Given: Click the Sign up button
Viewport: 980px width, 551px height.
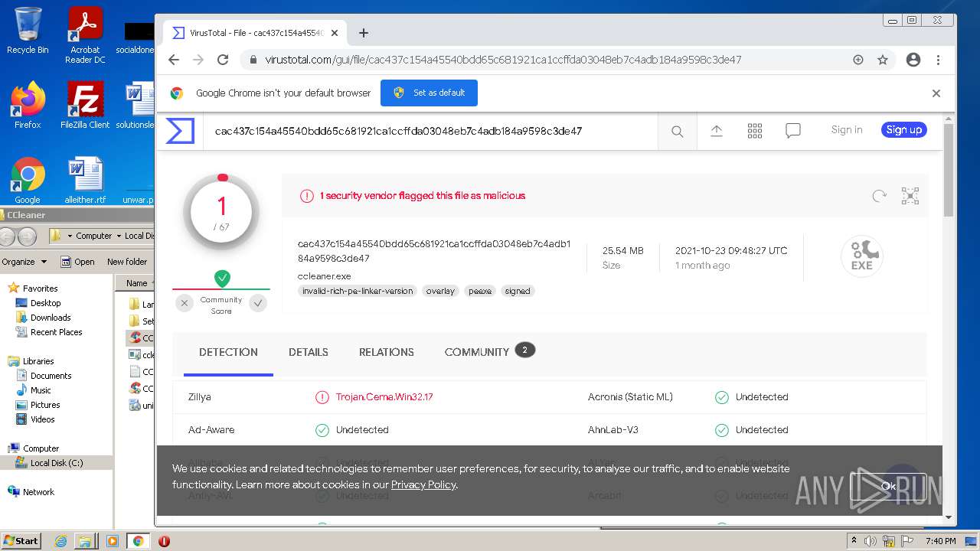Looking at the screenshot, I should point(904,130).
